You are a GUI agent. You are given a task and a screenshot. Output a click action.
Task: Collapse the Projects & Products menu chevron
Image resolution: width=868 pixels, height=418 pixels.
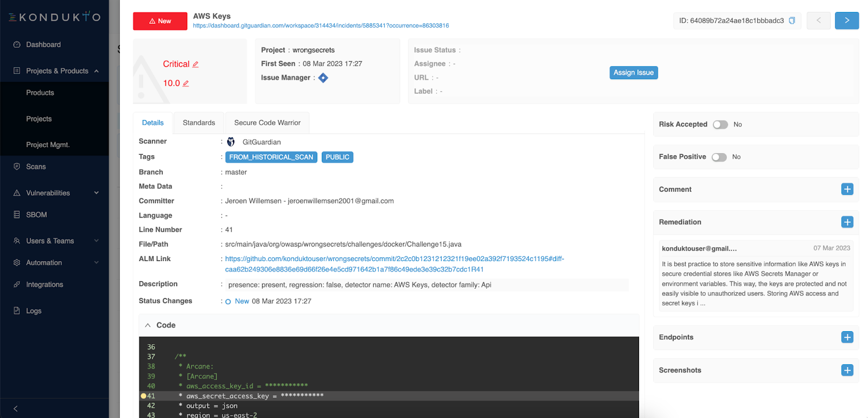[x=97, y=71]
